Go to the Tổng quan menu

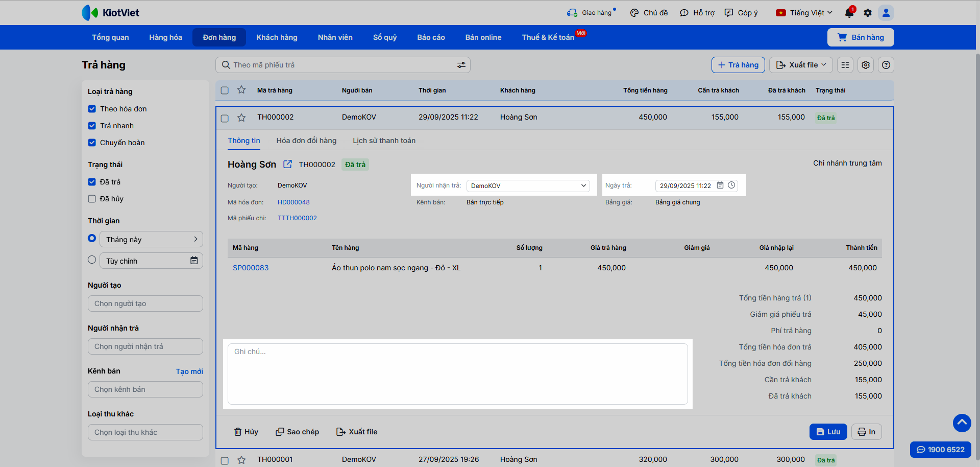(110, 37)
